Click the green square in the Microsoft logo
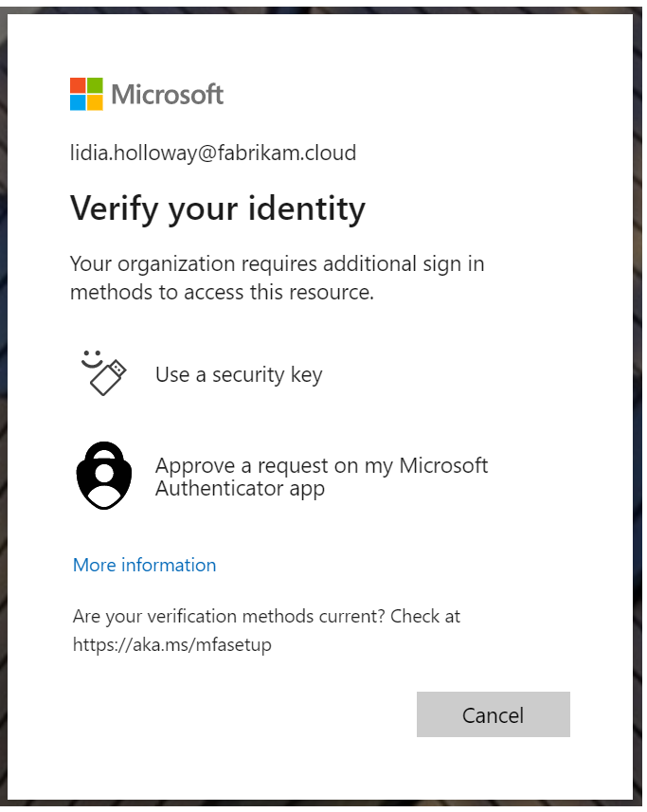Image resolution: width=647 pixels, height=812 pixels. click(x=95, y=85)
